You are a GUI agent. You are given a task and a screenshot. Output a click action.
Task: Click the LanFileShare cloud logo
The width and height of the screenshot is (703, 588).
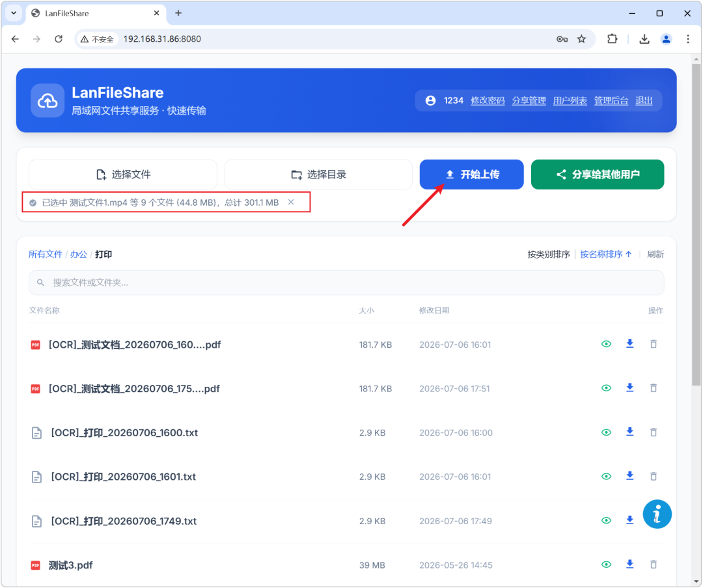tap(48, 100)
